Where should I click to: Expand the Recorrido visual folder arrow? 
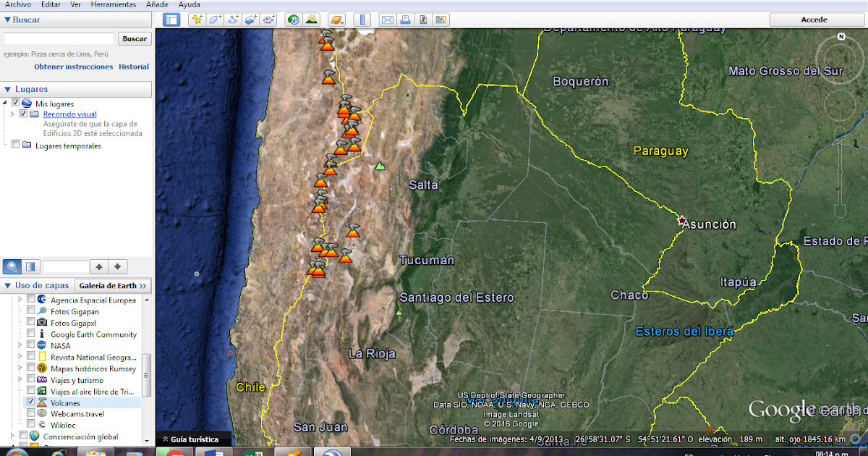coord(13,114)
